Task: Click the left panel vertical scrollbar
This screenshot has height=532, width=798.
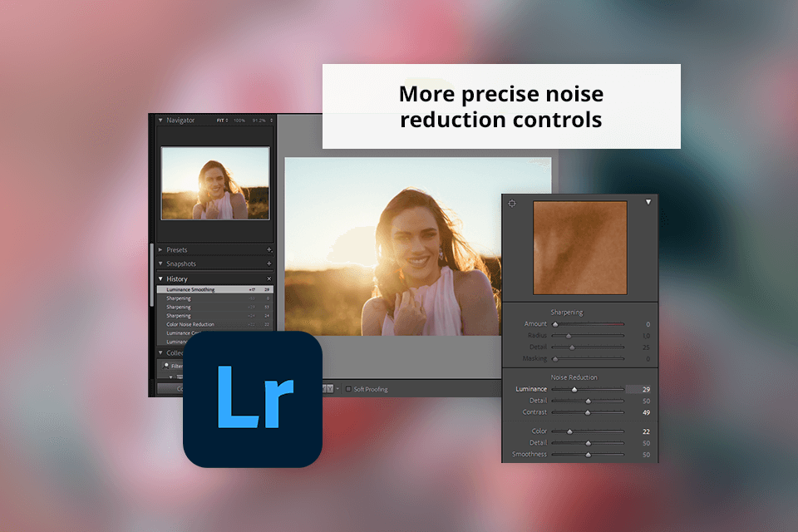Action: click(x=151, y=275)
